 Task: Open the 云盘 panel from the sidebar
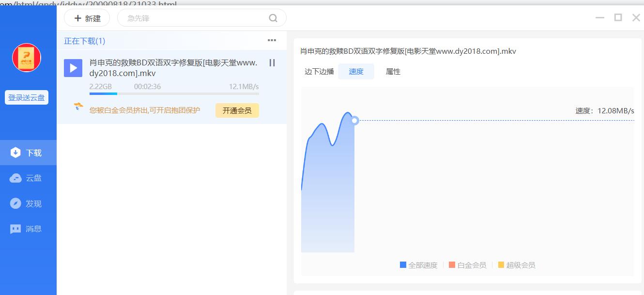28,178
